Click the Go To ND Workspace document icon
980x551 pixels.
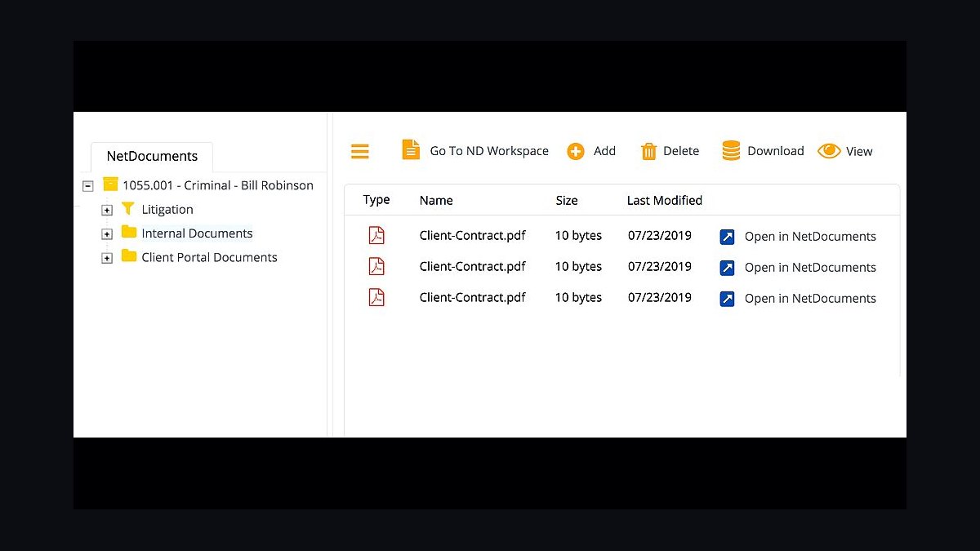(x=411, y=150)
